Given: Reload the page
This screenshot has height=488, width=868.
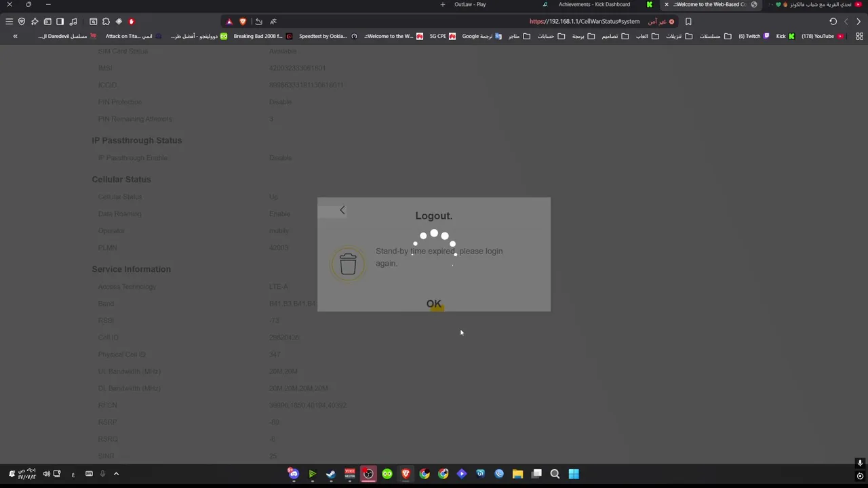Looking at the screenshot, I should click(x=833, y=22).
